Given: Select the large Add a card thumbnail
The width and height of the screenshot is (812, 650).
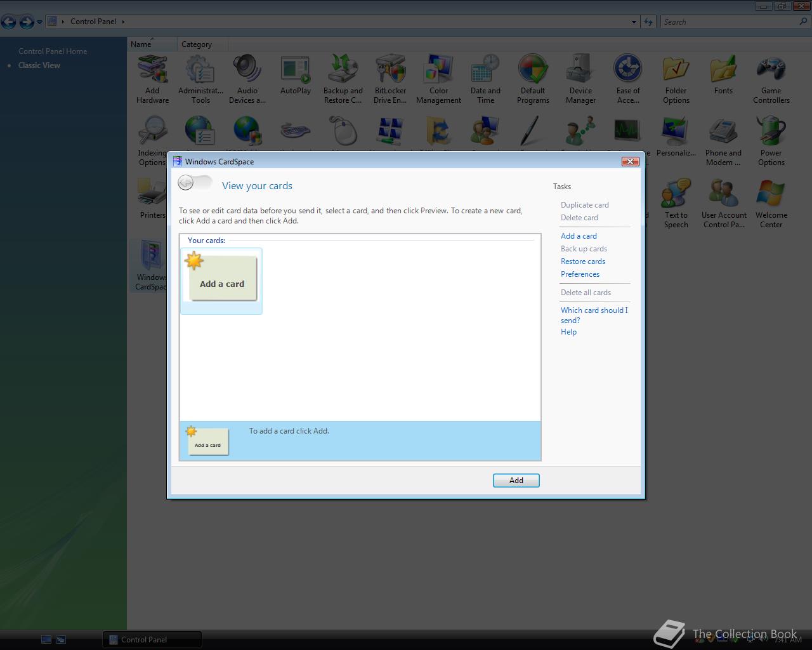Looking at the screenshot, I should (221, 281).
